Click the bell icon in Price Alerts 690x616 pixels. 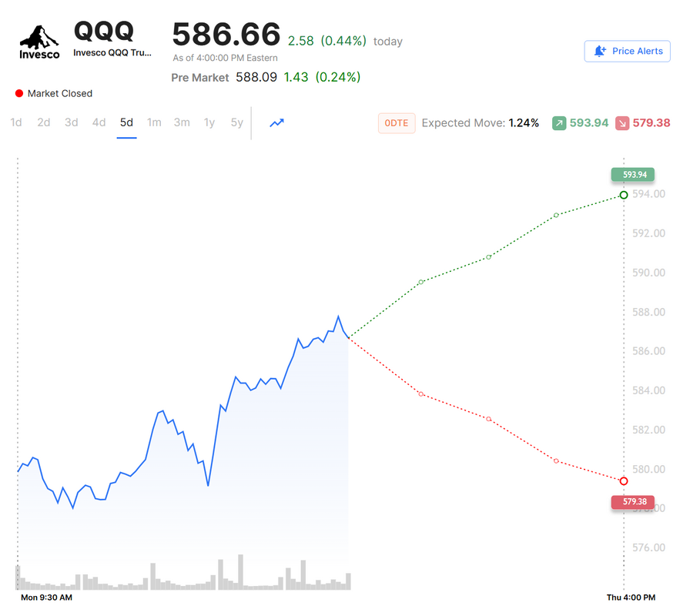tap(601, 52)
